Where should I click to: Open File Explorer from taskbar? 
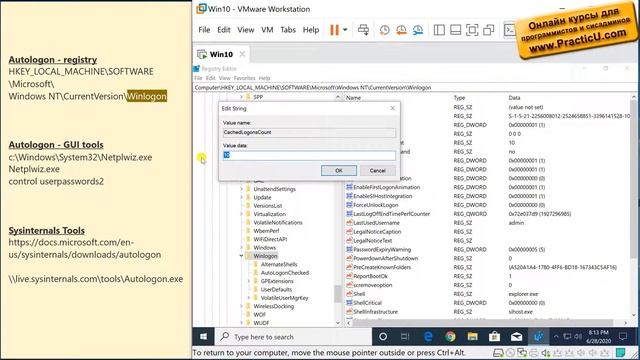coord(472,337)
